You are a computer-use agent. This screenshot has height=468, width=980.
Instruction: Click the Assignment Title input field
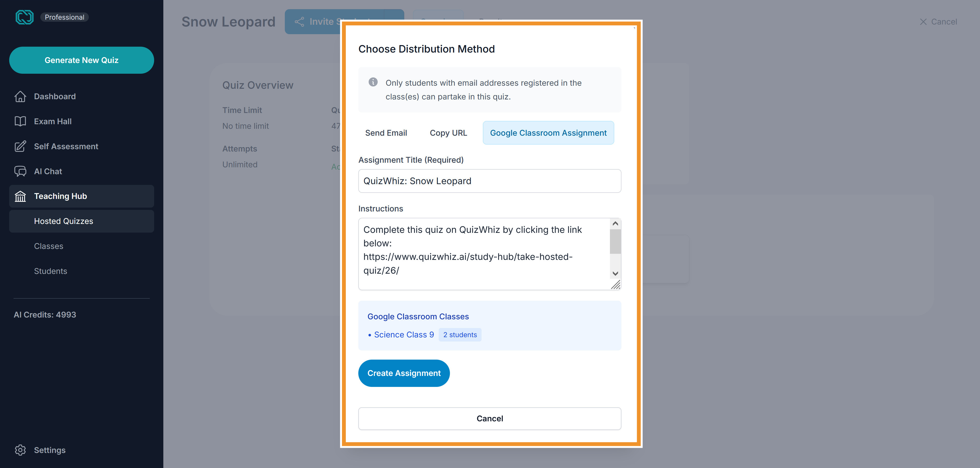[490, 181]
